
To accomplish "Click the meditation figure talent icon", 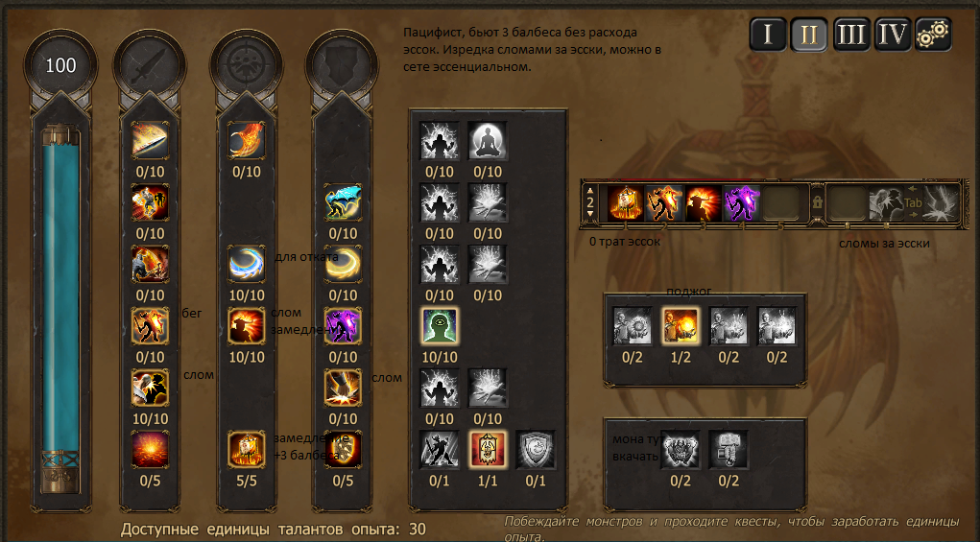I will point(488,140).
